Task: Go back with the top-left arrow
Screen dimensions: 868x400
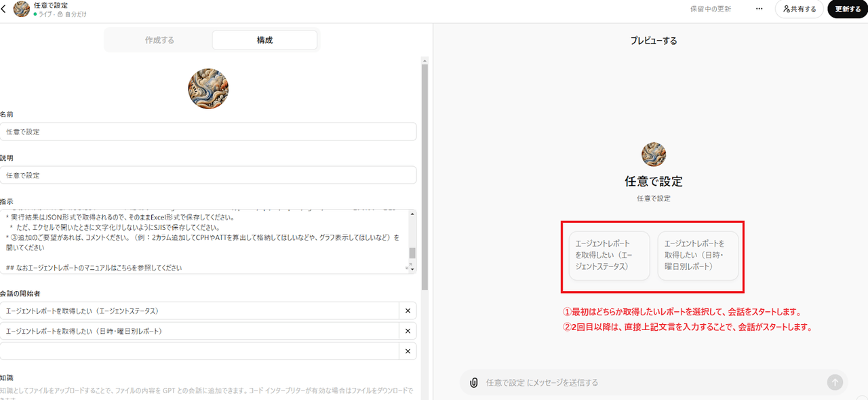Action: coord(4,9)
